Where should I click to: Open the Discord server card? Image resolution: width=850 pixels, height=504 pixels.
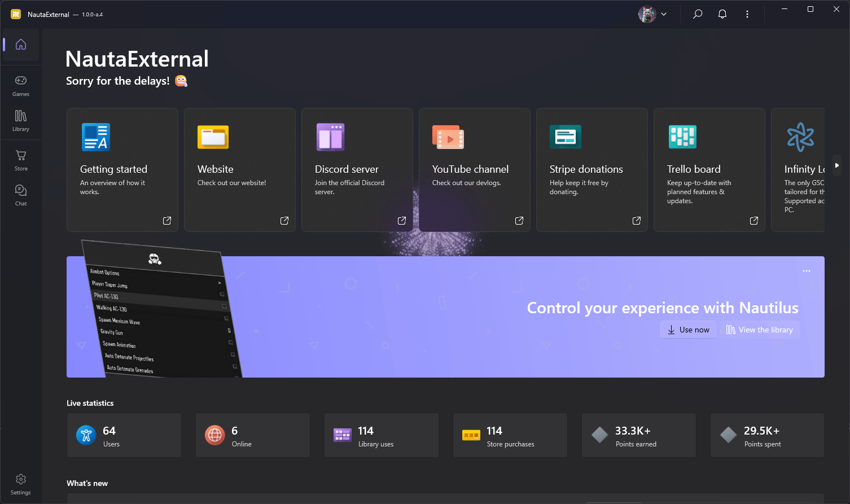click(357, 170)
